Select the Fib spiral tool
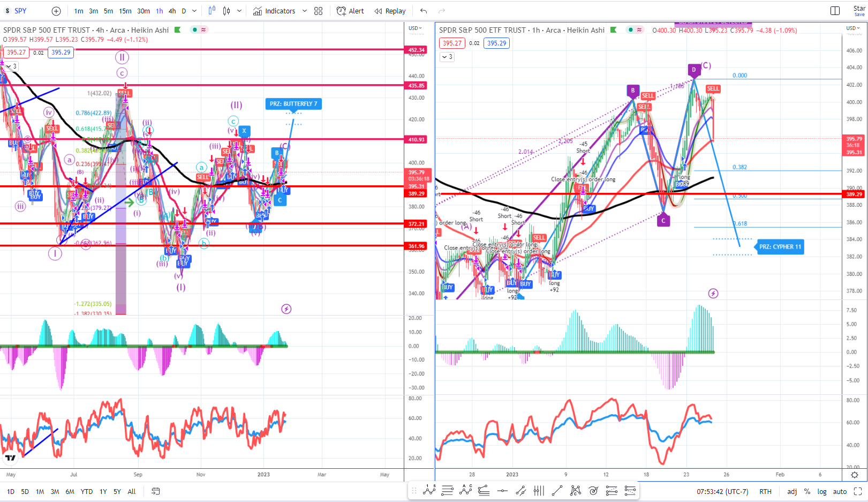Image resolution: width=868 pixels, height=502 pixels. coord(593,490)
